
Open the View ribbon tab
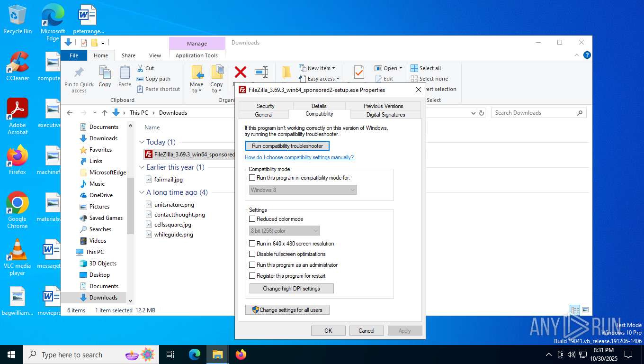coord(155,55)
